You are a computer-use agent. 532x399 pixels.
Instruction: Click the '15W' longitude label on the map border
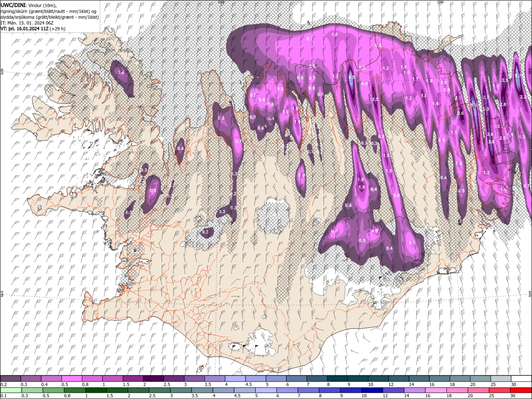tap(440, 2)
